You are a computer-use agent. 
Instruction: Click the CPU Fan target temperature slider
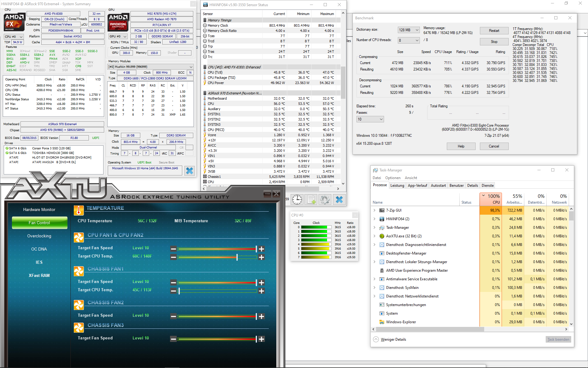click(x=237, y=257)
